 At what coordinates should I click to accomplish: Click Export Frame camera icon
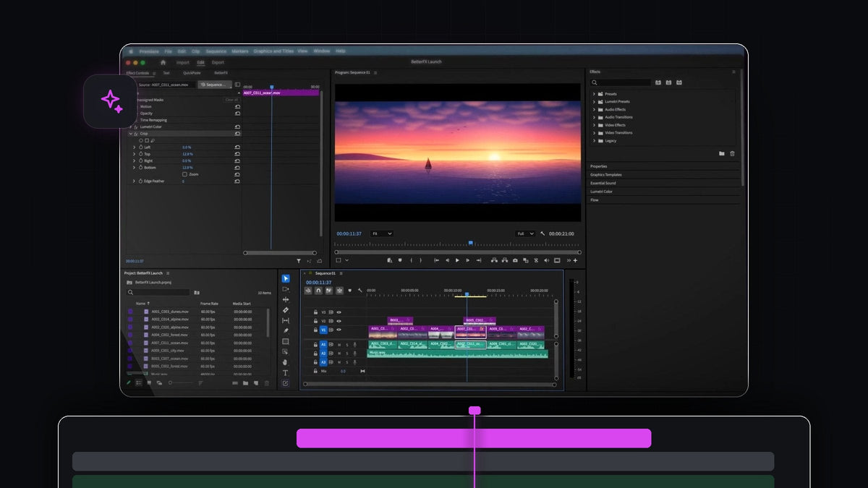(x=515, y=260)
